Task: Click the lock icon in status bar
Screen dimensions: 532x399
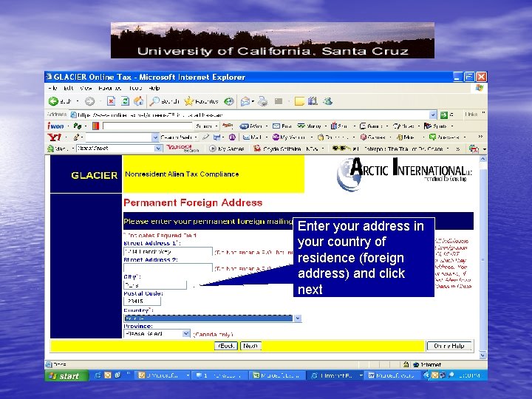Action: point(406,364)
